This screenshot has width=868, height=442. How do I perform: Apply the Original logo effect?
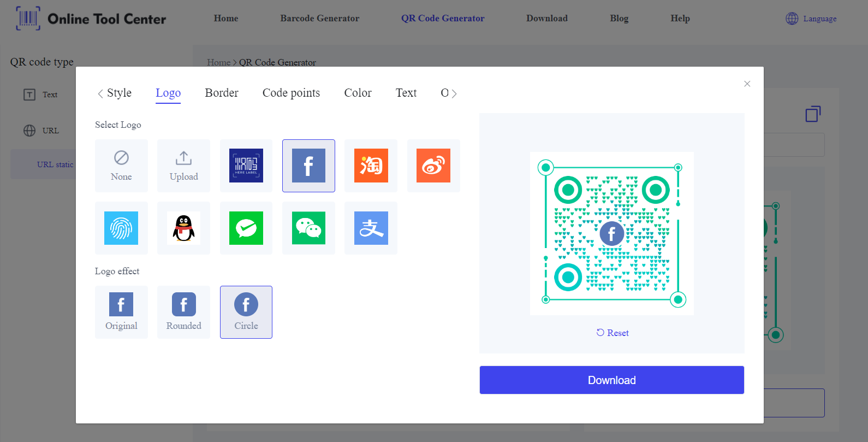pos(121,312)
